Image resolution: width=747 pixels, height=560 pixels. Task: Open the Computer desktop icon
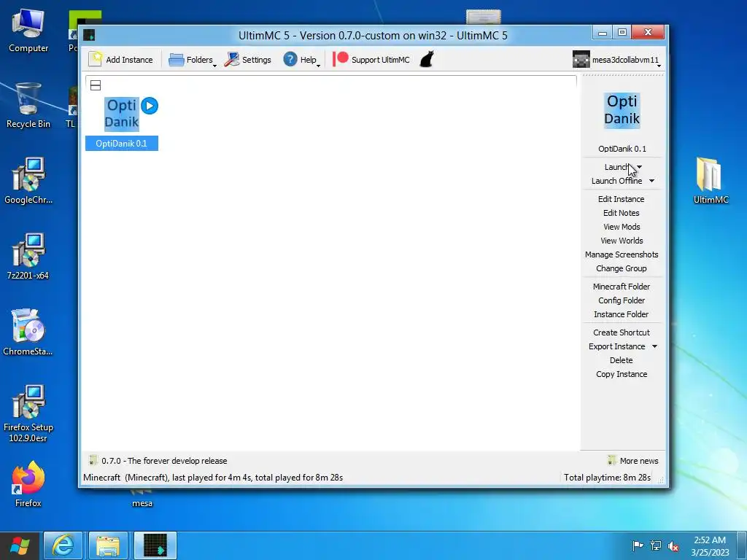pos(28,31)
